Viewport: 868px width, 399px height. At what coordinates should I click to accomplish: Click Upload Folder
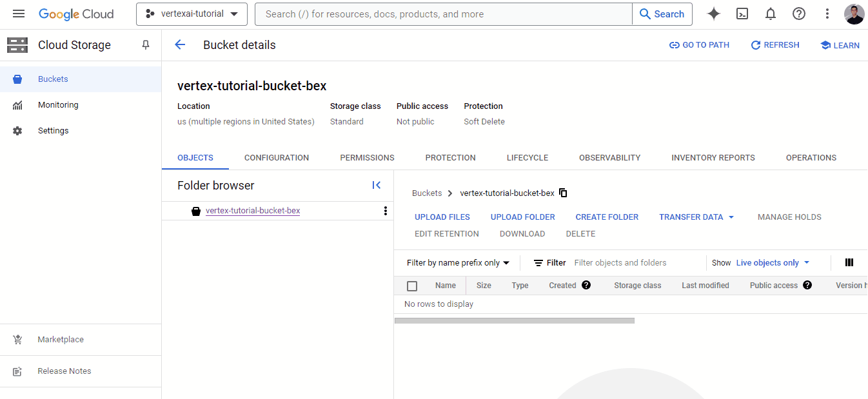[523, 217]
